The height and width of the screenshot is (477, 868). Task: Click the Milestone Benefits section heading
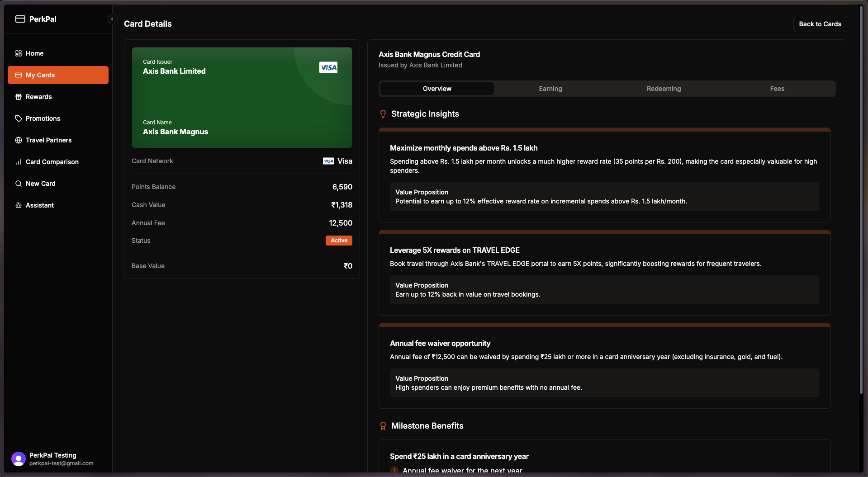pos(427,426)
